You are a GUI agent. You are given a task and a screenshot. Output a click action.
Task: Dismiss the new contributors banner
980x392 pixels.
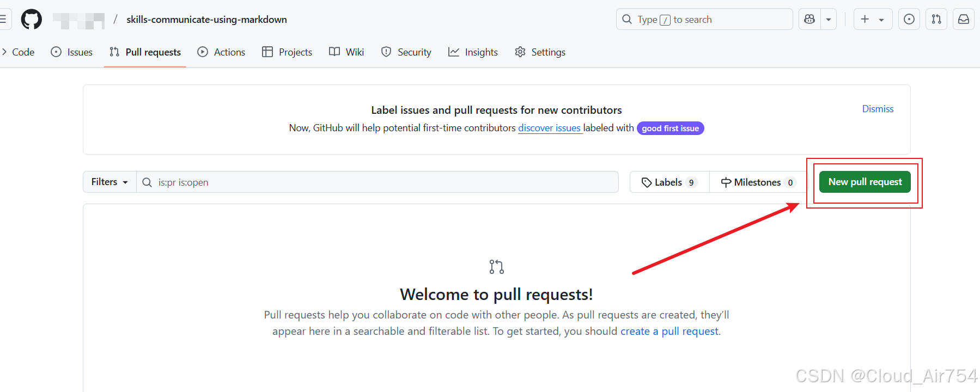pyautogui.click(x=878, y=109)
